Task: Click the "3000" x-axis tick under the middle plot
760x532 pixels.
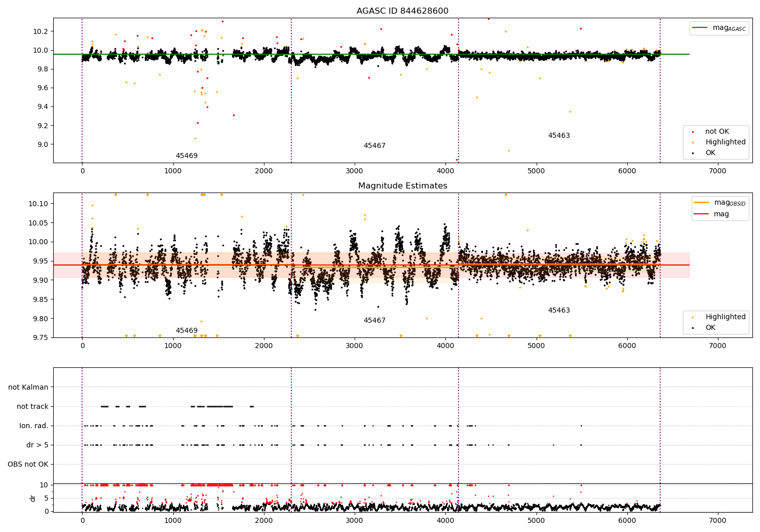Action: point(355,346)
